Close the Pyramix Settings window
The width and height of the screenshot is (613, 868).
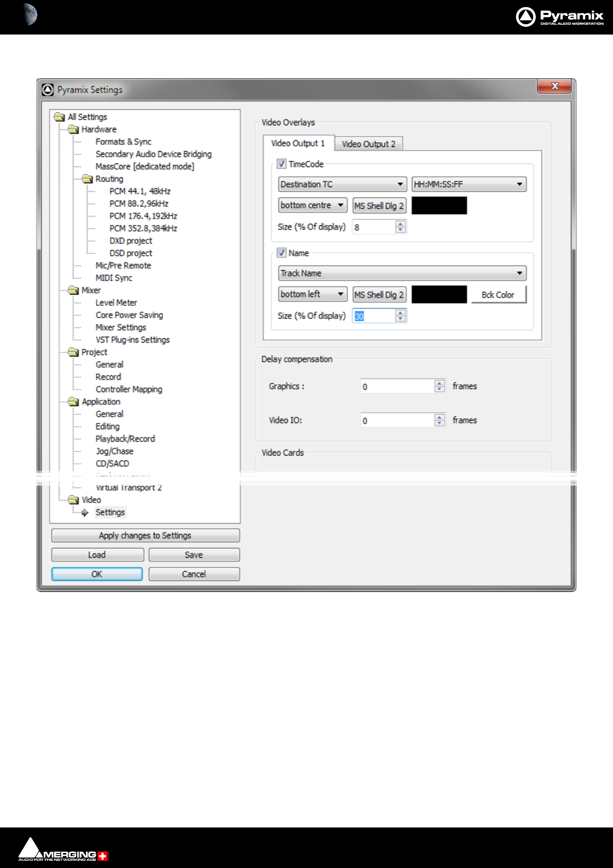[554, 86]
